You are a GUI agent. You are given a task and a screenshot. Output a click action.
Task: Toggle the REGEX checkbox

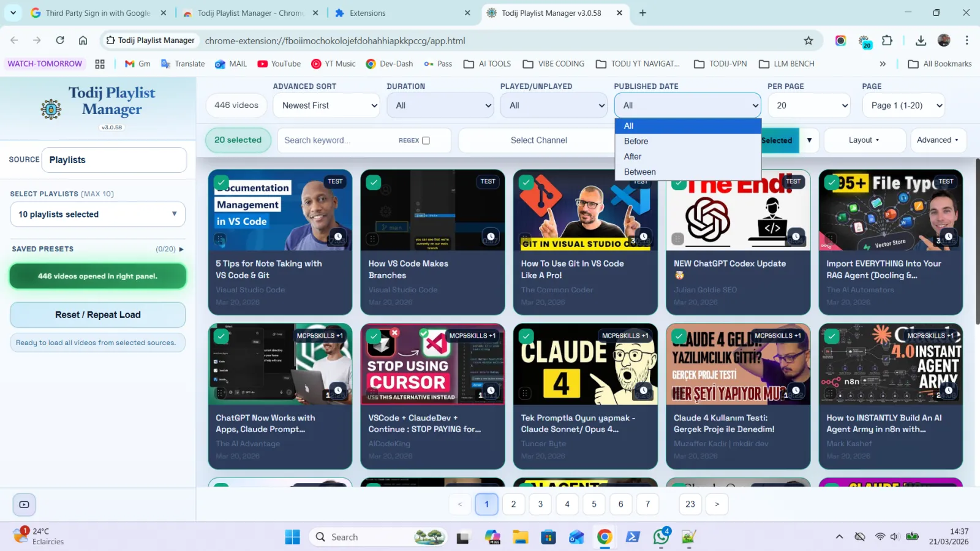click(426, 140)
